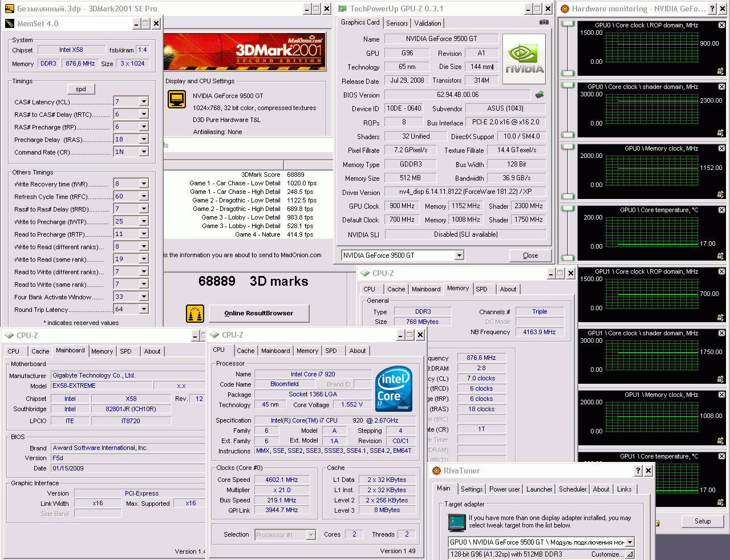Image resolution: width=730 pixels, height=560 pixels.
Task: Close the GPU0 Memory clock graph
Action: tap(721, 148)
